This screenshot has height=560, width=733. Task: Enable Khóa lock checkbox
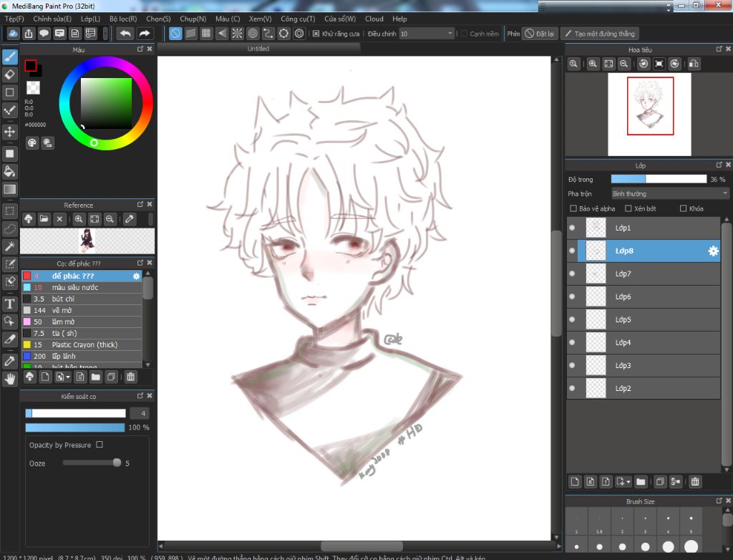(684, 208)
